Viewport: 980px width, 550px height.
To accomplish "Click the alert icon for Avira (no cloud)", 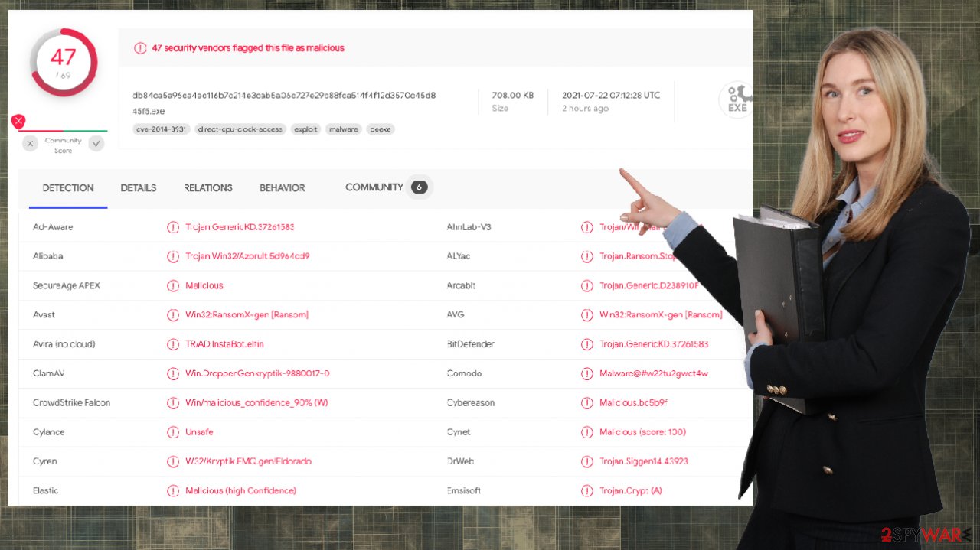I will (x=173, y=344).
